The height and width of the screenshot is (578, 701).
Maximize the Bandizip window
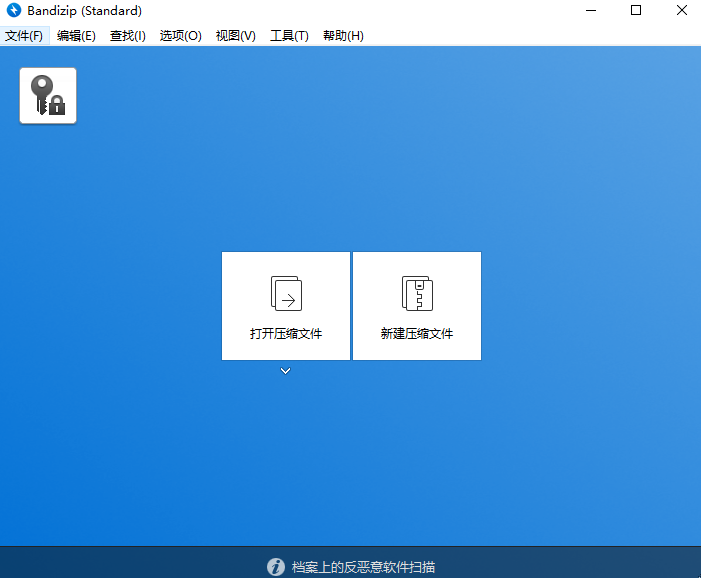click(x=636, y=10)
